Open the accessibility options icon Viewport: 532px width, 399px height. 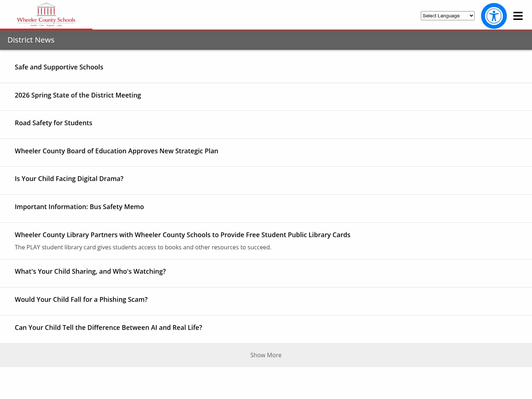point(494,16)
